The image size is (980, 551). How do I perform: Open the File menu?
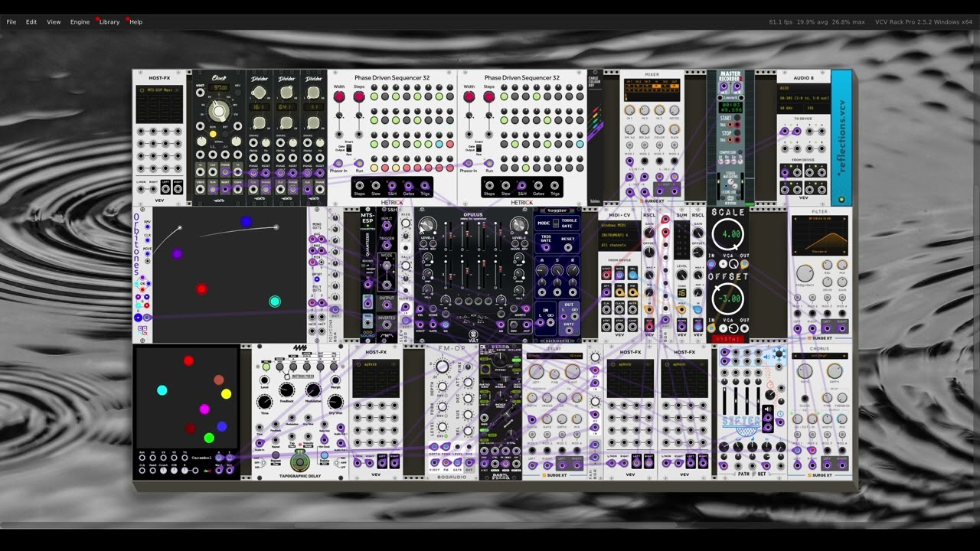click(11, 21)
